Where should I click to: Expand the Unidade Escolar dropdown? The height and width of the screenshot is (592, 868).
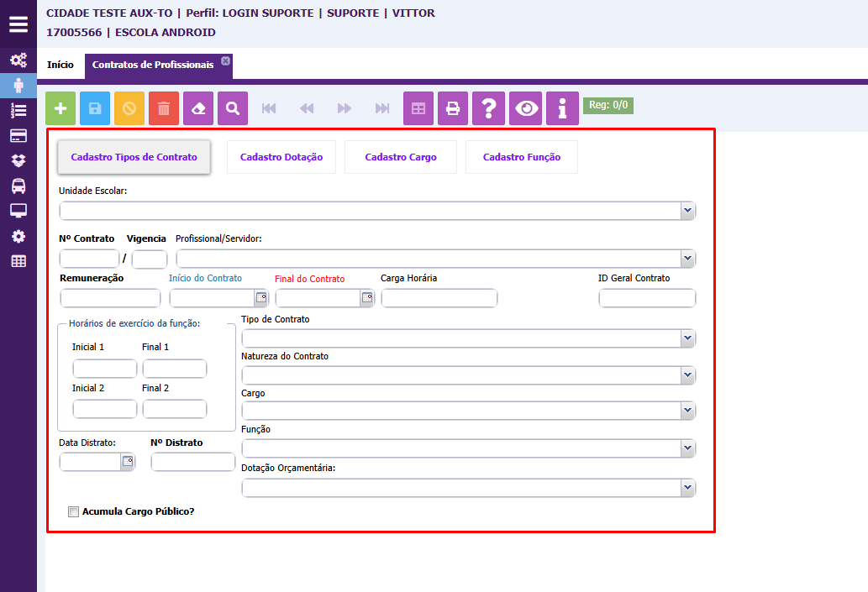coord(687,211)
